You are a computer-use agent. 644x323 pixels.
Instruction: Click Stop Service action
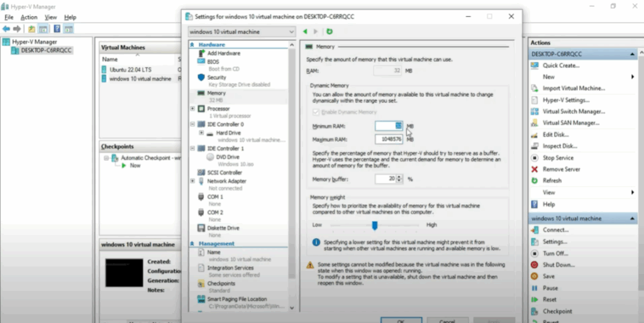point(558,158)
